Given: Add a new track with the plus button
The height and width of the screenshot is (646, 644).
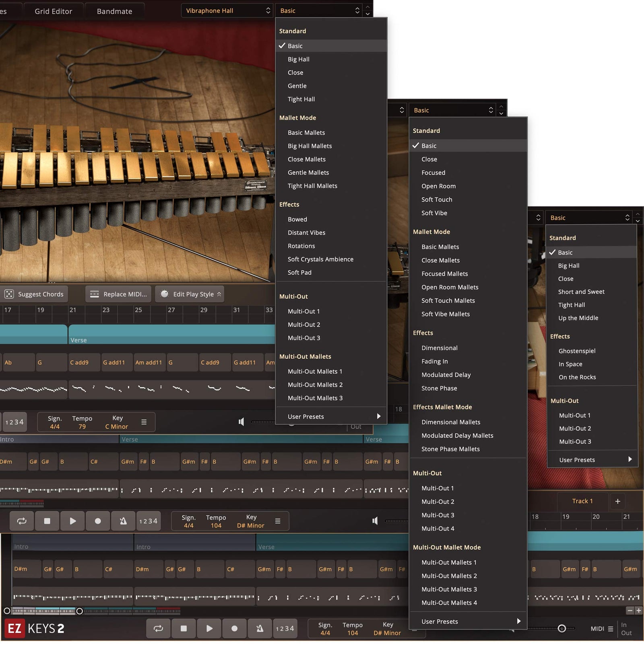Looking at the screenshot, I should tap(618, 501).
